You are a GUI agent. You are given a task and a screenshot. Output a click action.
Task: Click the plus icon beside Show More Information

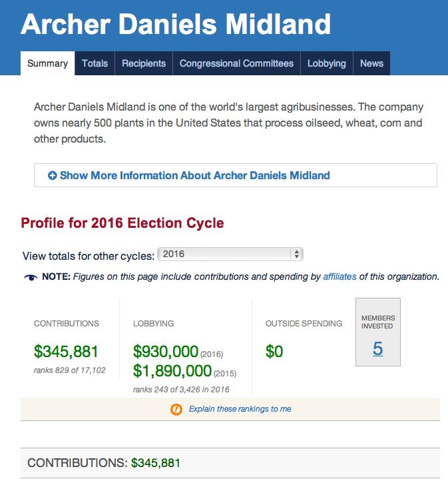click(53, 176)
